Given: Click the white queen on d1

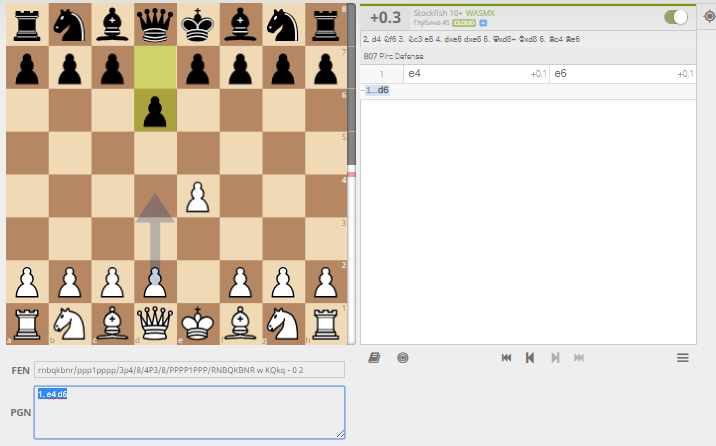Looking at the screenshot, I should pos(155,323).
